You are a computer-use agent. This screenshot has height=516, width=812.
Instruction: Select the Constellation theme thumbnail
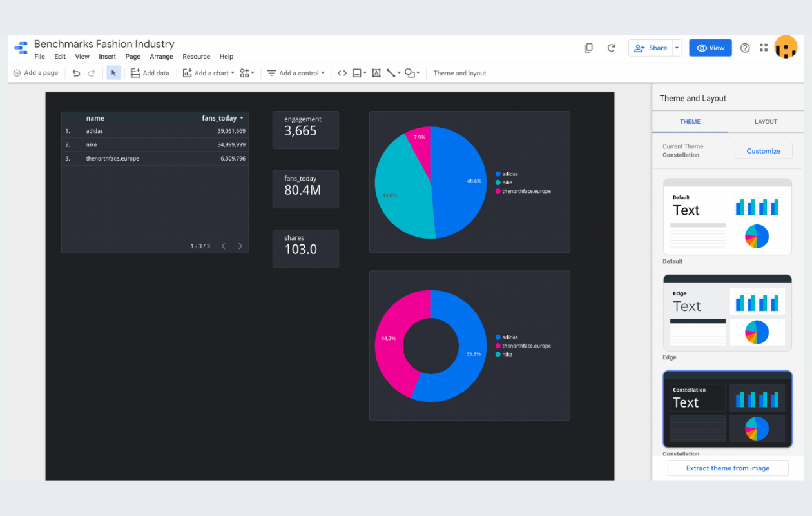(728, 409)
